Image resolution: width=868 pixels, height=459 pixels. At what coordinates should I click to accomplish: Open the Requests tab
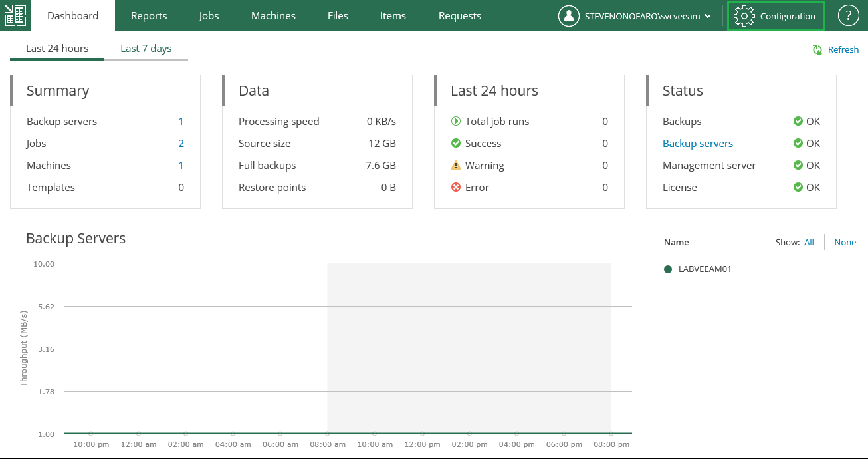point(460,16)
